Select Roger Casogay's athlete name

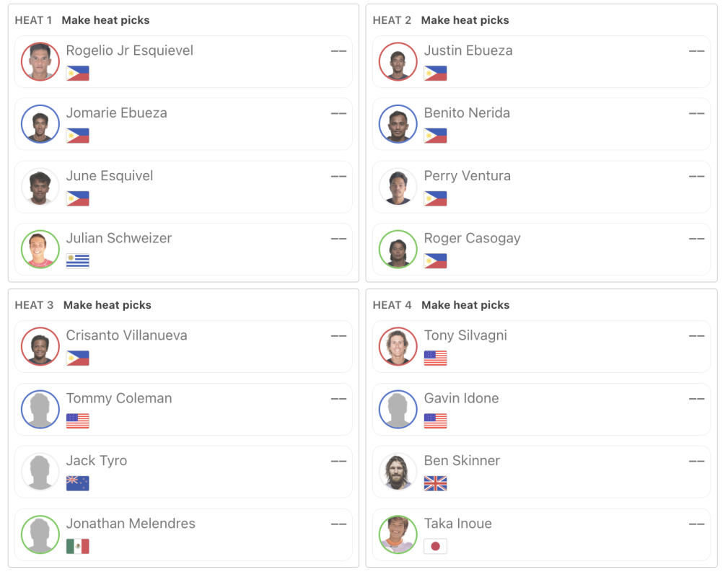click(472, 239)
